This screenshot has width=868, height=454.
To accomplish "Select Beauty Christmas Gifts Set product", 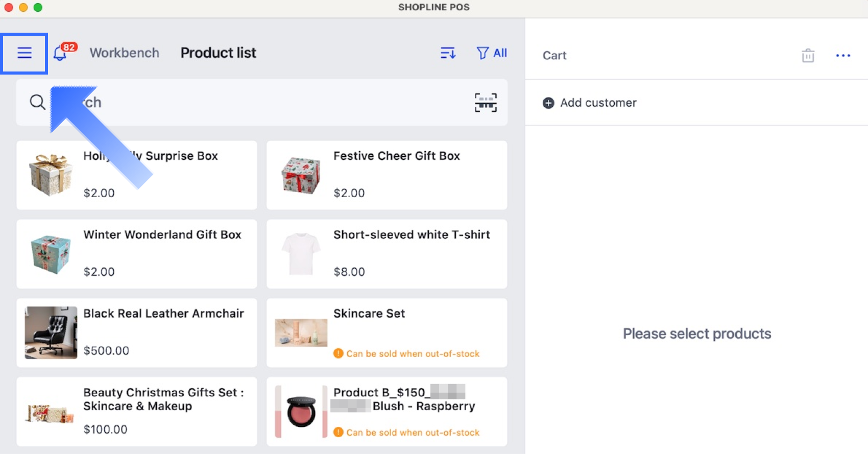I will (136, 411).
